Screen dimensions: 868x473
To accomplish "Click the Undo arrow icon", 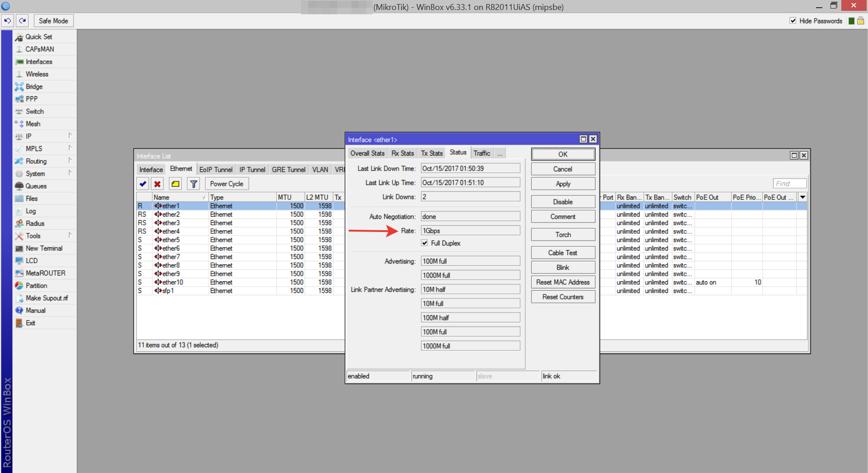I will pos(8,21).
